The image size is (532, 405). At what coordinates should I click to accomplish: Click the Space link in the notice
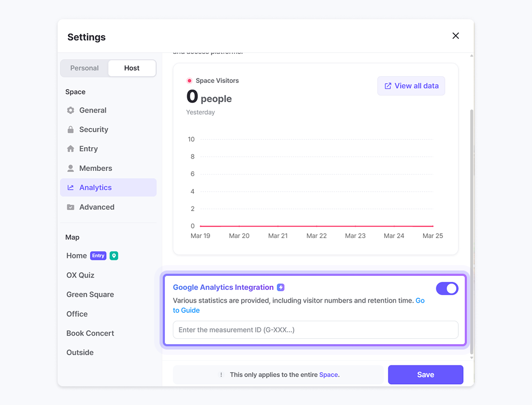(328, 375)
